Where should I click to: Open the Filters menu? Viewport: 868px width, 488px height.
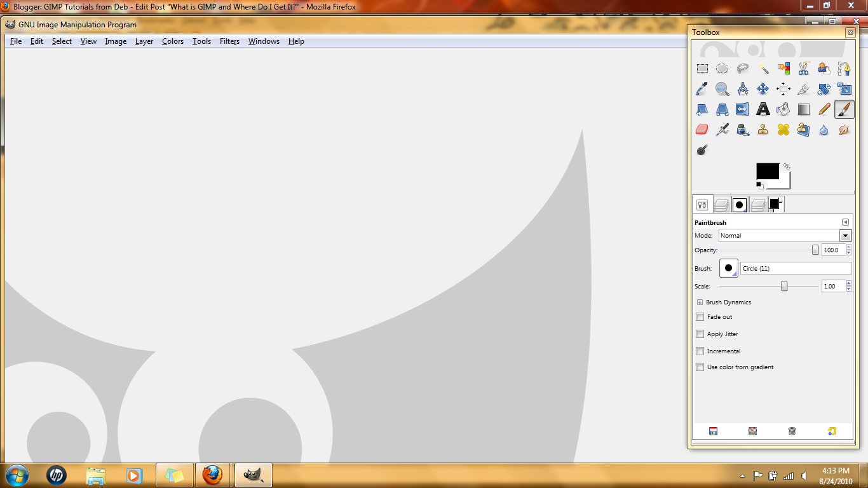pyautogui.click(x=229, y=41)
